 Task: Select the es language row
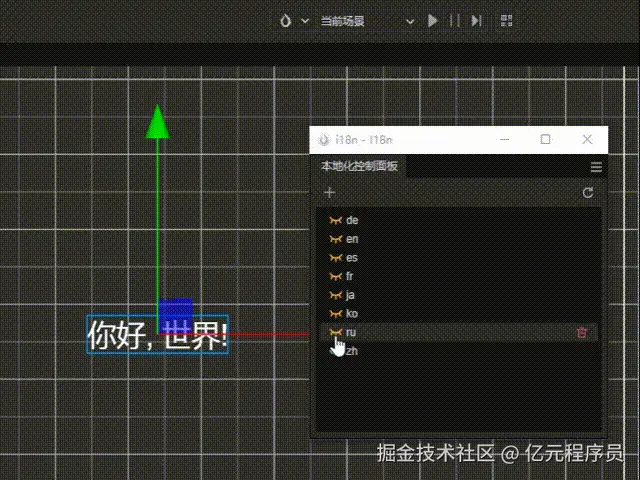450,258
